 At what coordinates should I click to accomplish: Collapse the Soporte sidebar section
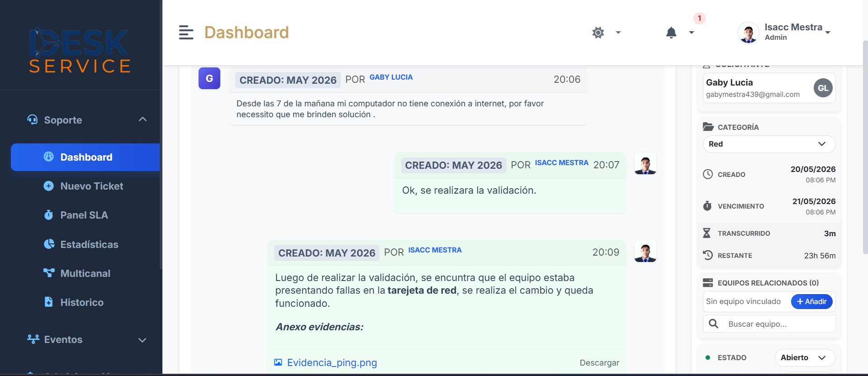coord(142,119)
